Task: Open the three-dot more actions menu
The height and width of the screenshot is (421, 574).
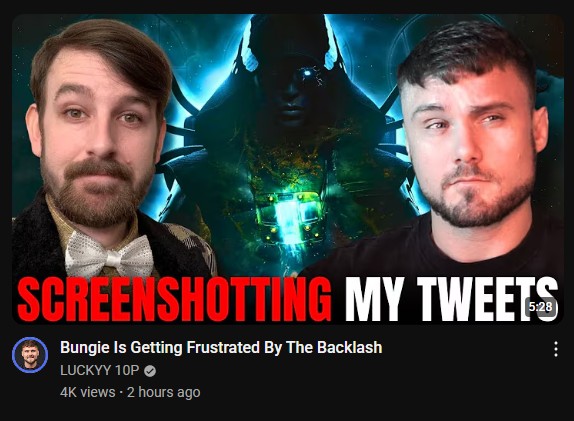Action: (x=556, y=349)
